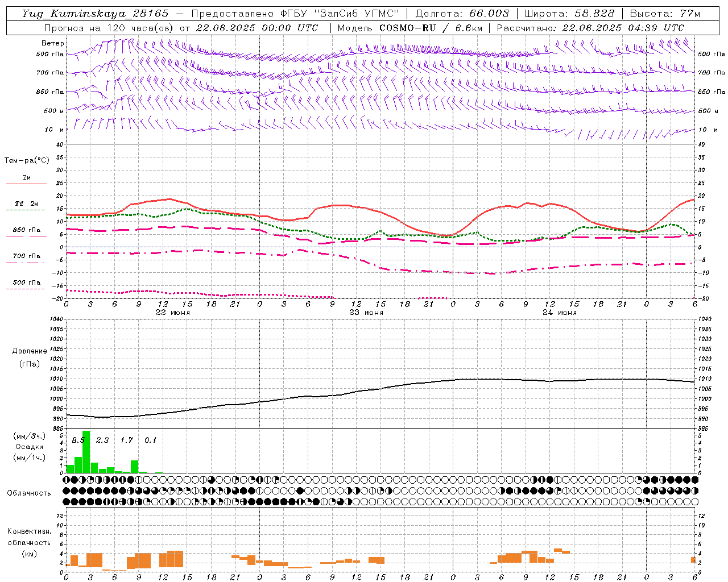Click the 23 июня date marker
Screen dimensions: 728x582
(366, 313)
